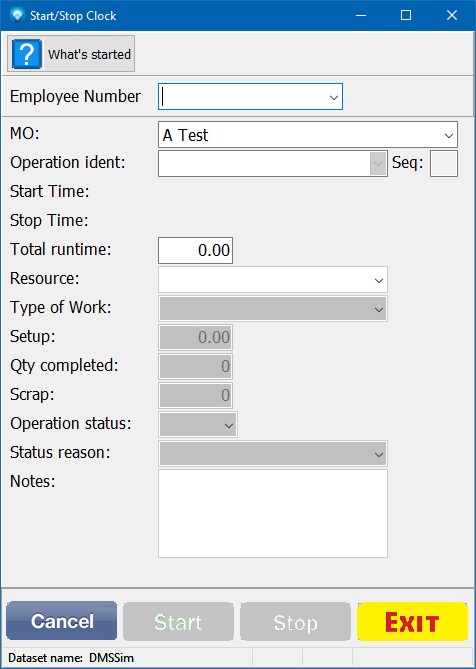Click the yellow Exit button
Screen dimensions: 476x669
[x=412, y=621]
